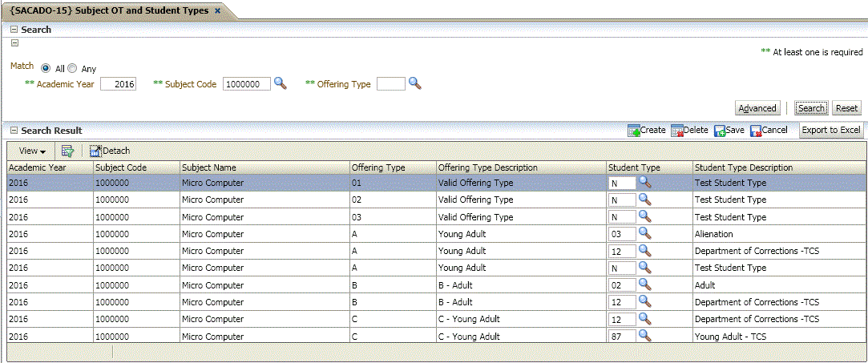Click the Delete record icon
Viewport: 868px width, 363px height.
[x=677, y=130]
